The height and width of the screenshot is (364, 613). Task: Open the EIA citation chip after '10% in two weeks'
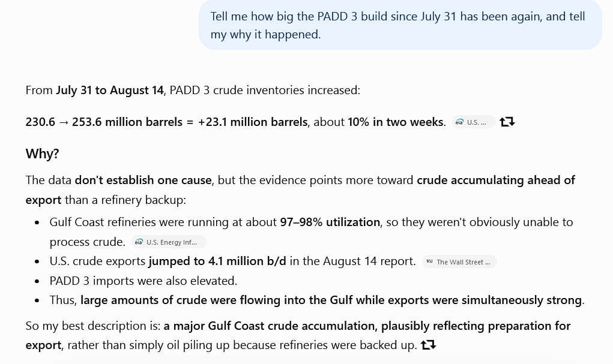pyautogui.click(x=474, y=122)
